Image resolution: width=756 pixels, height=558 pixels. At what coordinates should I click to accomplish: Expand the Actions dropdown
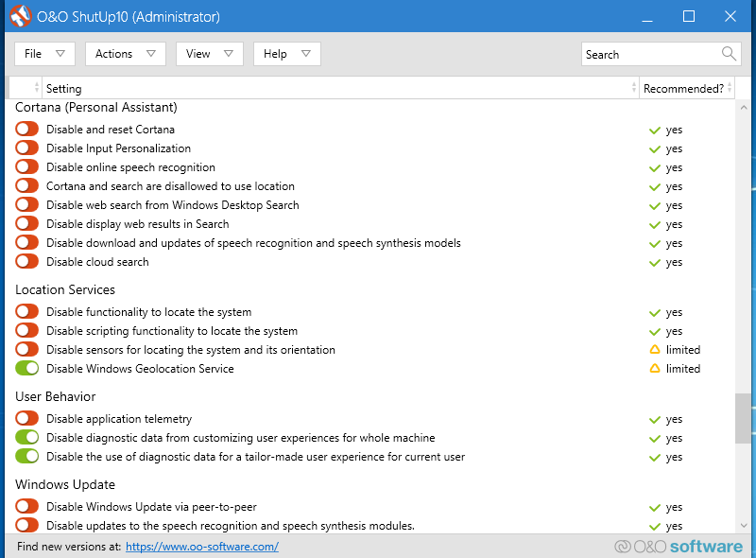pos(126,54)
